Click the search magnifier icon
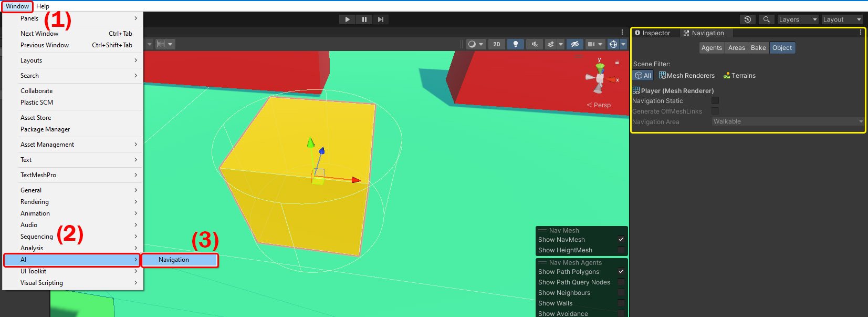The height and width of the screenshot is (317, 868). (x=766, y=19)
